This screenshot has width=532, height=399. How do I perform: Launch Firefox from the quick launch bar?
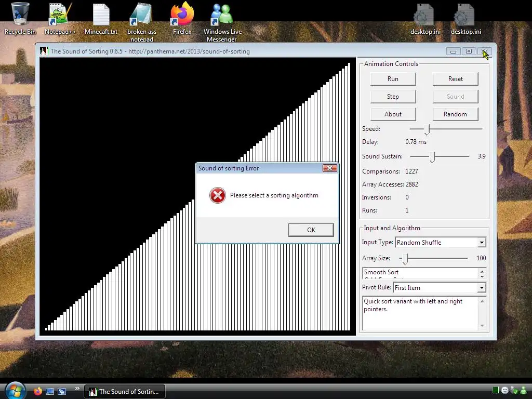click(x=37, y=391)
